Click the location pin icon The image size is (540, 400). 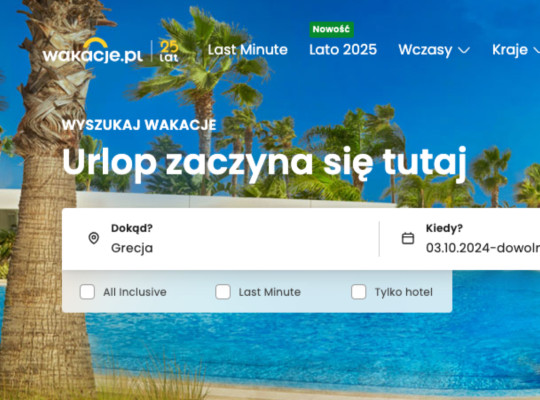tap(94, 238)
